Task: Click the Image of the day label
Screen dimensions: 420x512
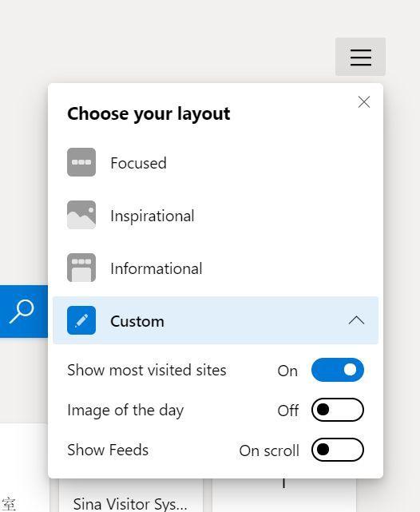Action: pos(125,411)
